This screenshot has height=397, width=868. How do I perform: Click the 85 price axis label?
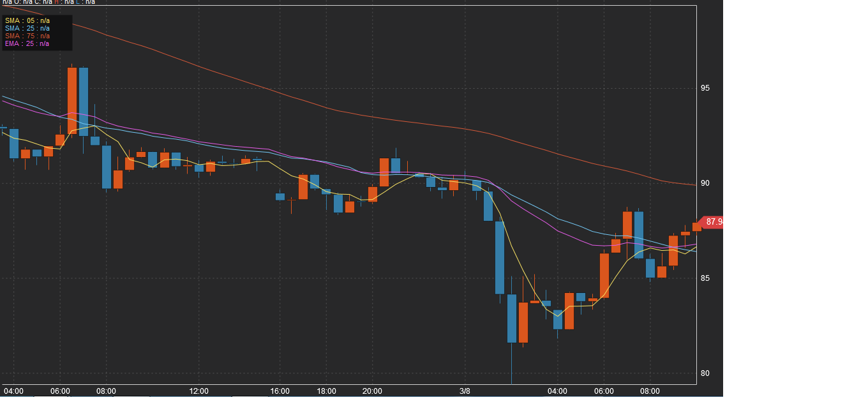pos(705,278)
